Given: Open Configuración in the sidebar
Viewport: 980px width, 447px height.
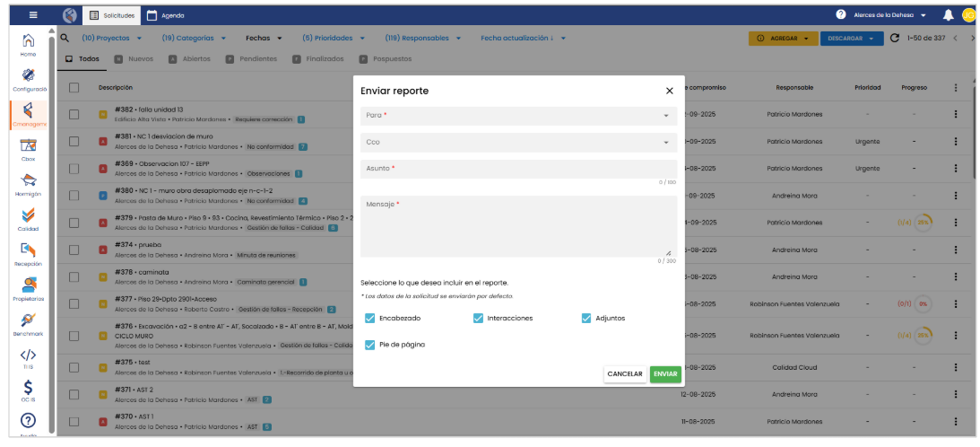Looking at the screenshot, I should click(x=28, y=80).
